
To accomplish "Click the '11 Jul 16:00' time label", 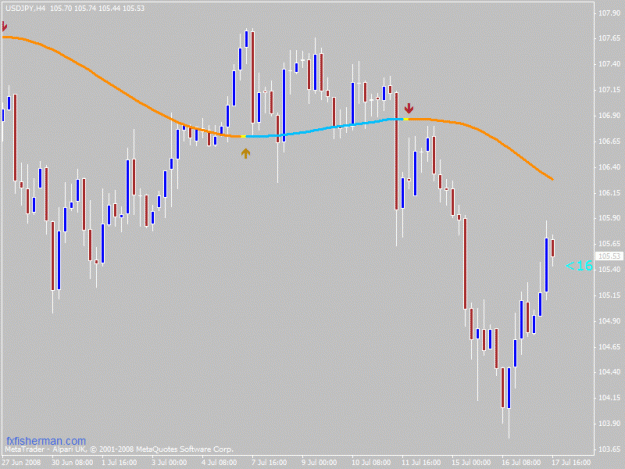I will [421, 462].
